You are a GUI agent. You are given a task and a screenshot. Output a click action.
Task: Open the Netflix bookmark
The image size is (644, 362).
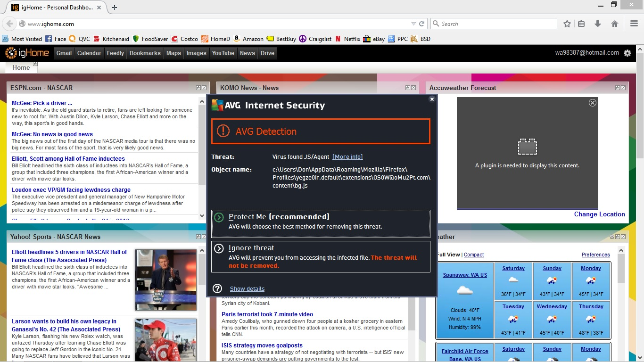348,39
